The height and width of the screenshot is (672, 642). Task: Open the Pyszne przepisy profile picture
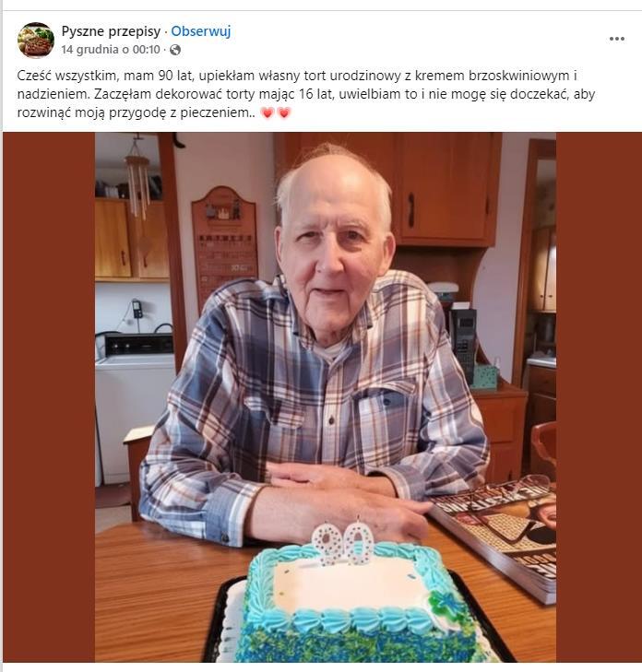tap(36, 40)
